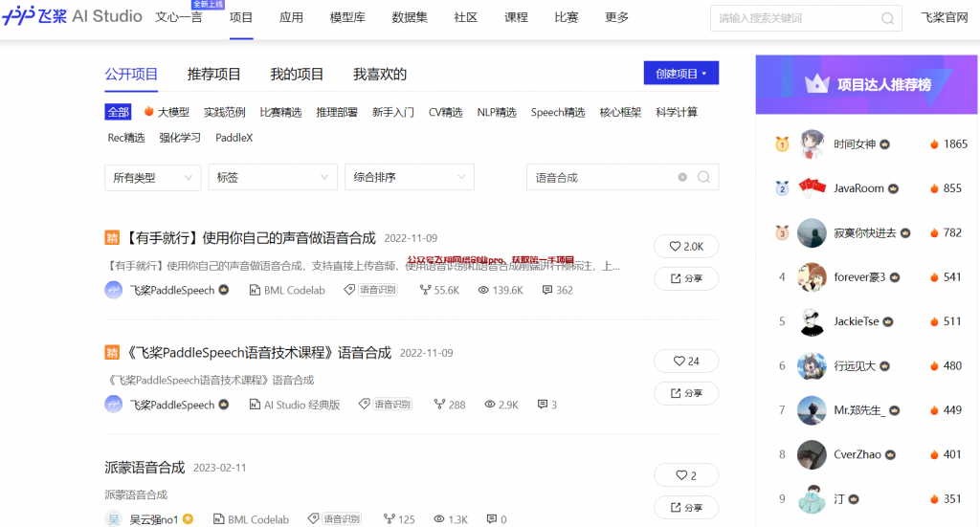Click the magnifier icon in top search bar

tap(887, 18)
